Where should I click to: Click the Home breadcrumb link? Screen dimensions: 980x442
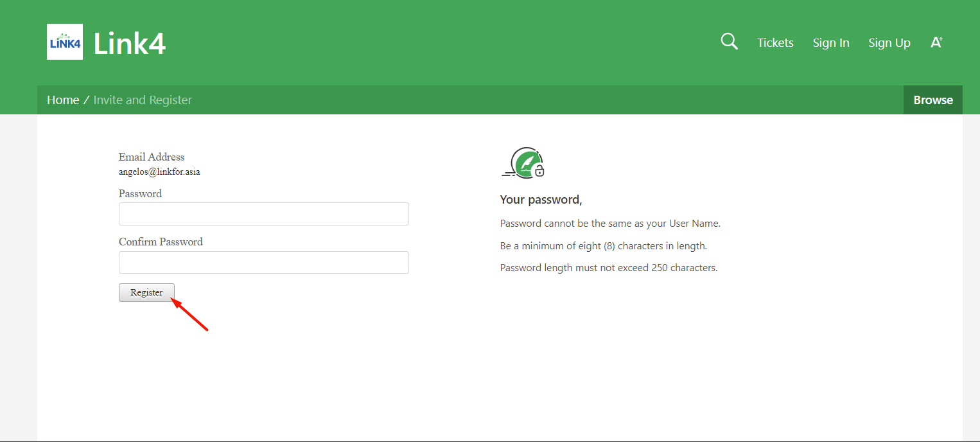63,100
